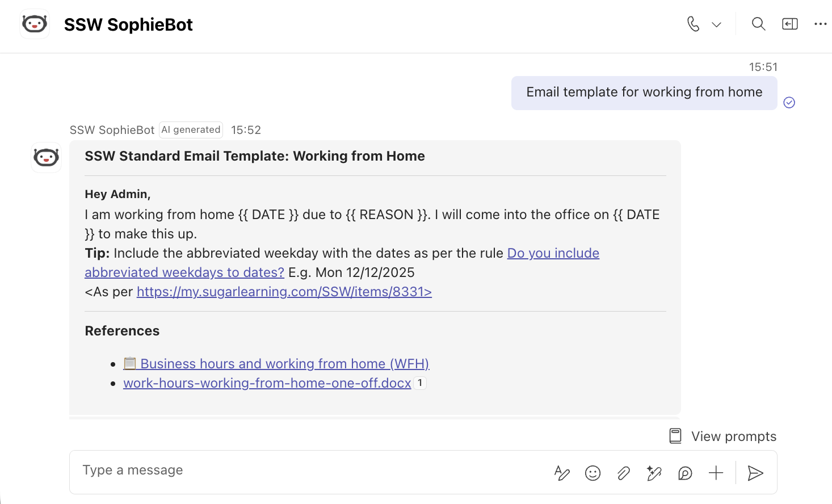Open search in this chat

click(758, 24)
